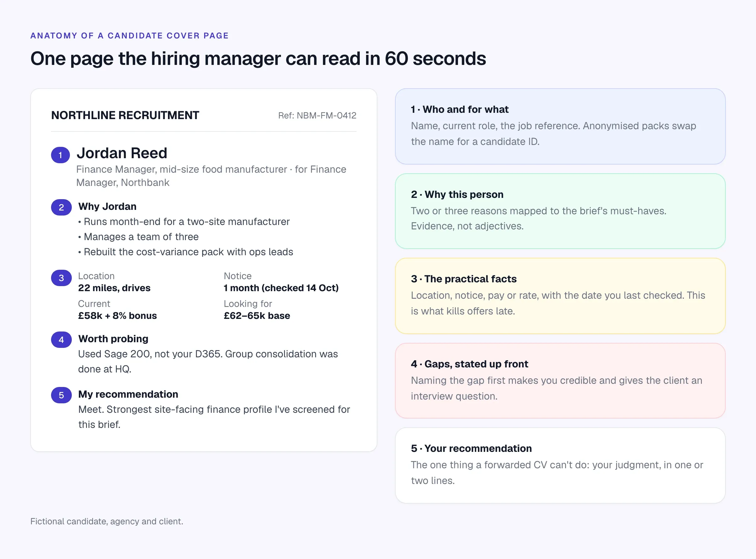Click the text 'Location, notice, pay or rate'
Screen dimensions: 756x559
pyautogui.click(x=476, y=295)
